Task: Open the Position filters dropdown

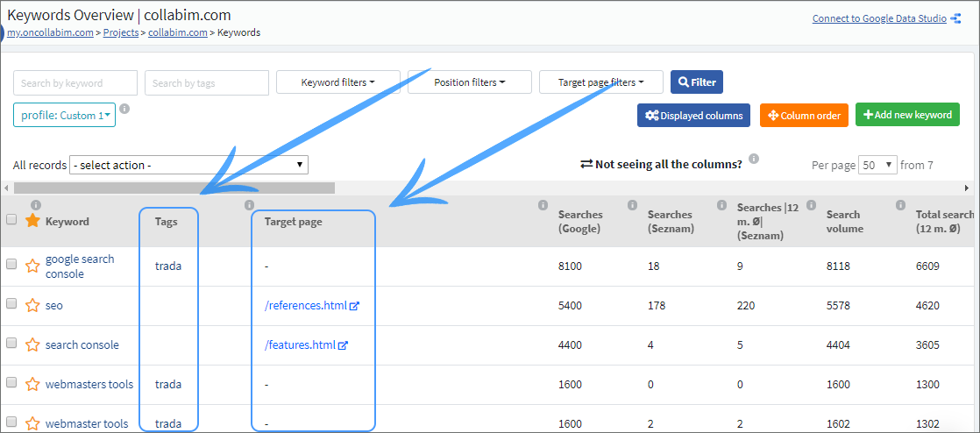Action: click(469, 82)
